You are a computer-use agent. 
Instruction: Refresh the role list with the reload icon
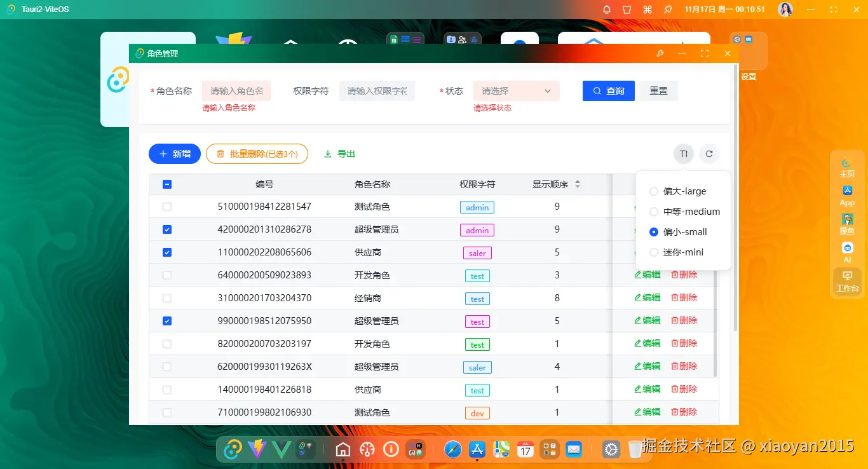coord(709,153)
